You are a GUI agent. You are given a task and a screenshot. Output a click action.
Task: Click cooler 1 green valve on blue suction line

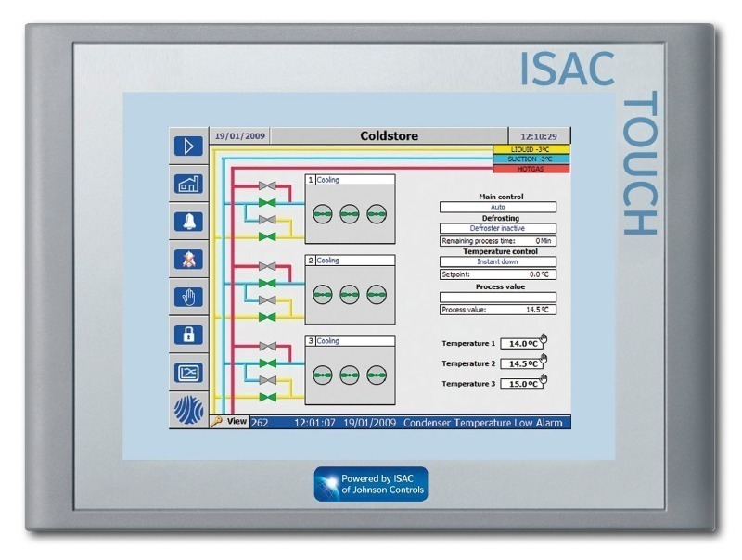point(267,203)
